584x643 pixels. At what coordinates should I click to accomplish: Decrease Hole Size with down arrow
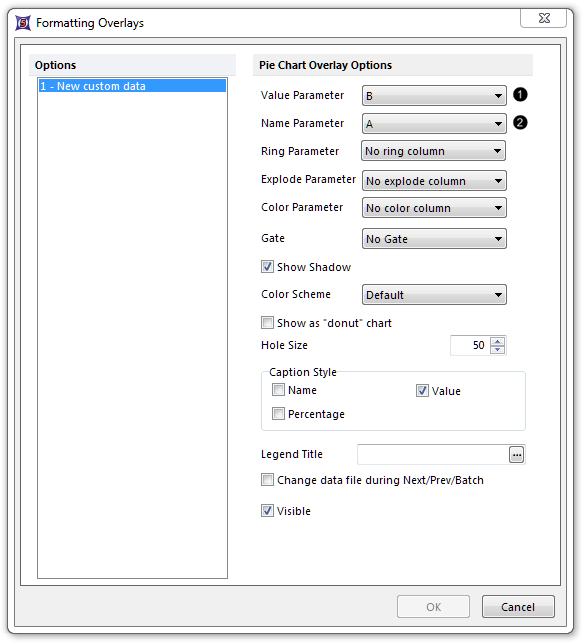[x=497, y=349]
